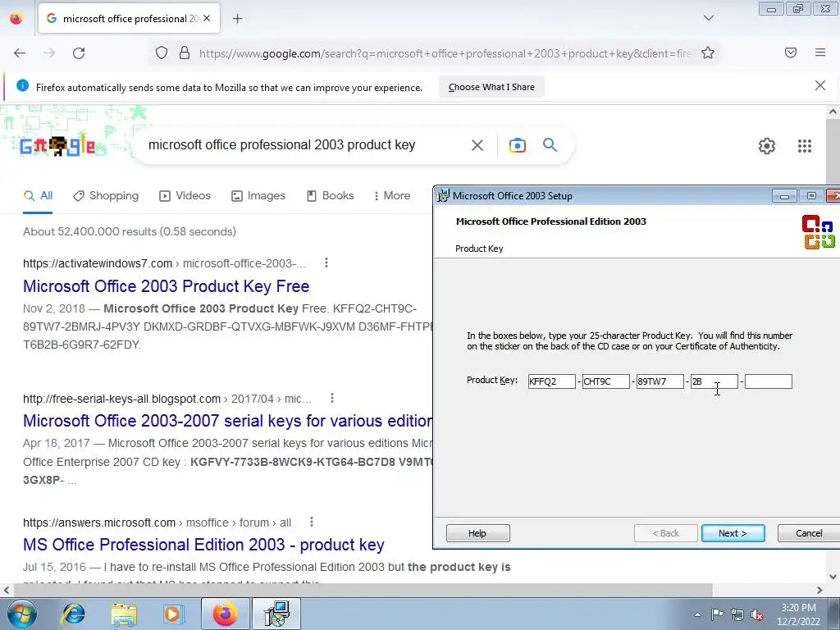The image size is (840, 630).
Task: Launch Internet Explorer from the taskbar
Action: click(x=73, y=614)
